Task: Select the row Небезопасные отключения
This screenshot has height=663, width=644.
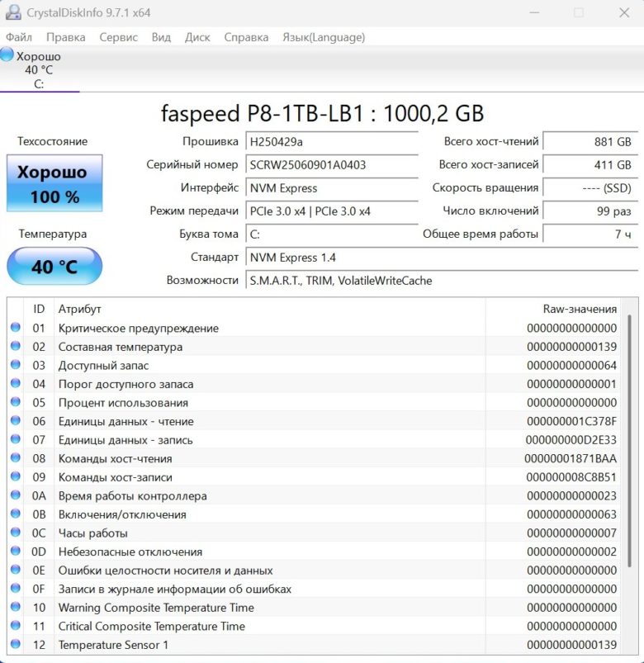Action: (314, 551)
